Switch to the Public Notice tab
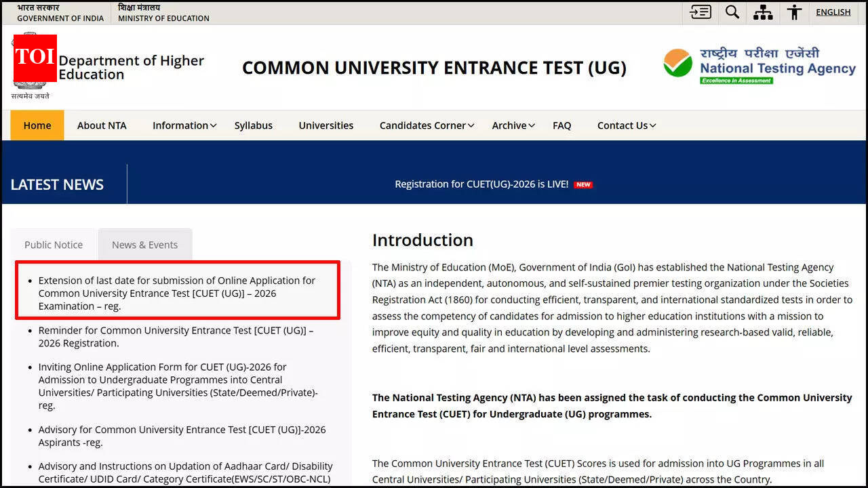The width and height of the screenshot is (868, 488). (54, 245)
